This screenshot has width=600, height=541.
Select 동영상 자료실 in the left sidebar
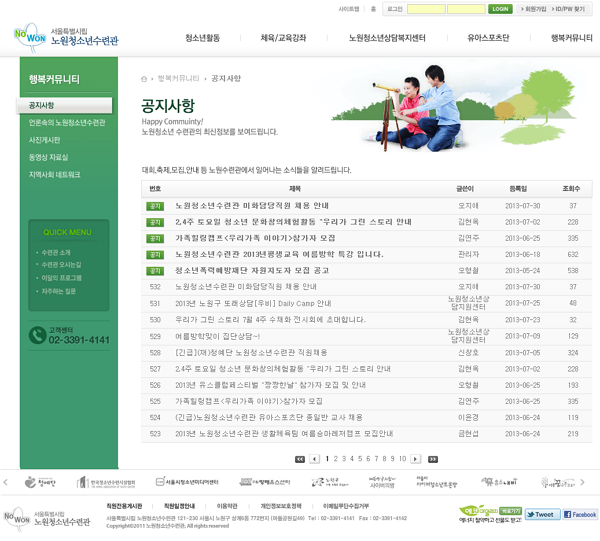[x=48, y=157]
